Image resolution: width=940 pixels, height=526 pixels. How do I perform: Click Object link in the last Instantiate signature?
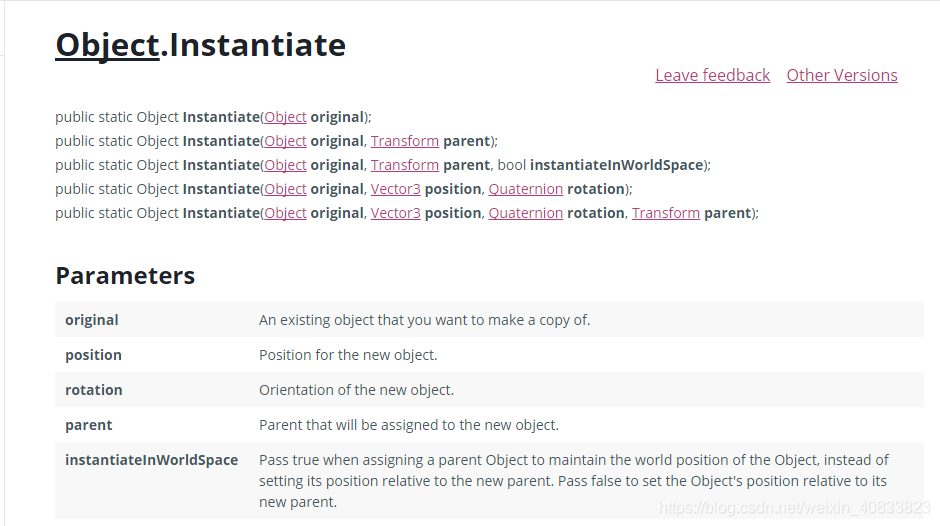285,213
